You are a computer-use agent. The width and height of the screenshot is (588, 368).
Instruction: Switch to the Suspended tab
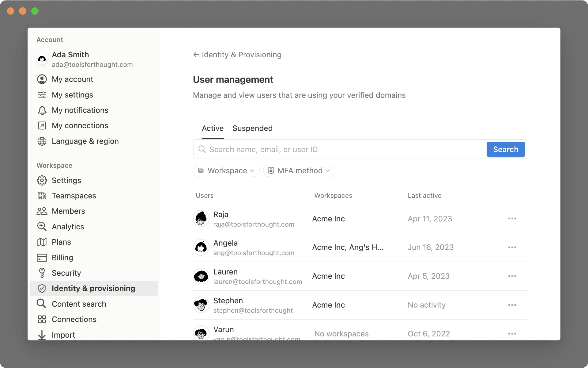coord(252,128)
